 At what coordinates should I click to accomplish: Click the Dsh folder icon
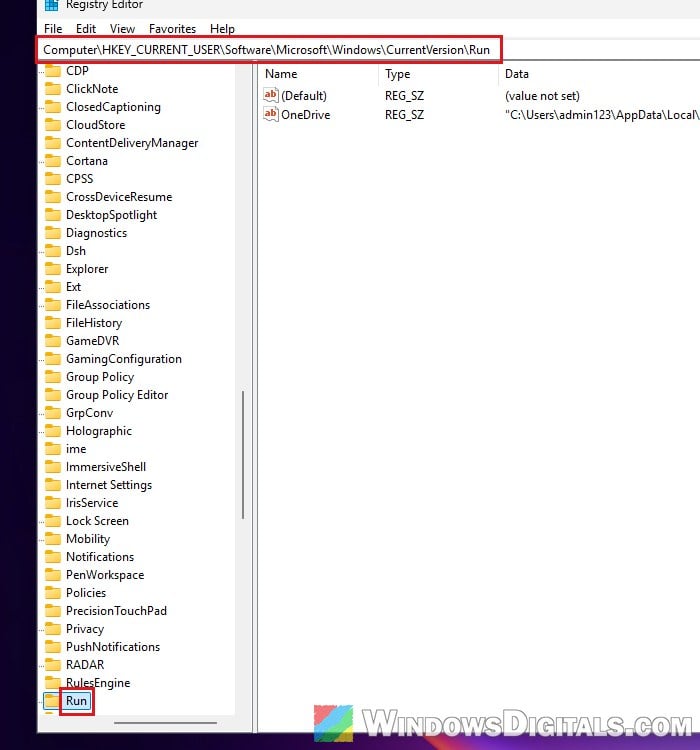[53, 251]
